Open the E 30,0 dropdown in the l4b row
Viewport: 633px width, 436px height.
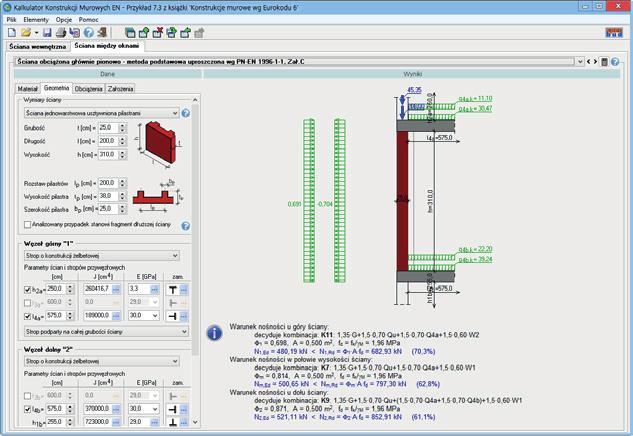click(154, 409)
